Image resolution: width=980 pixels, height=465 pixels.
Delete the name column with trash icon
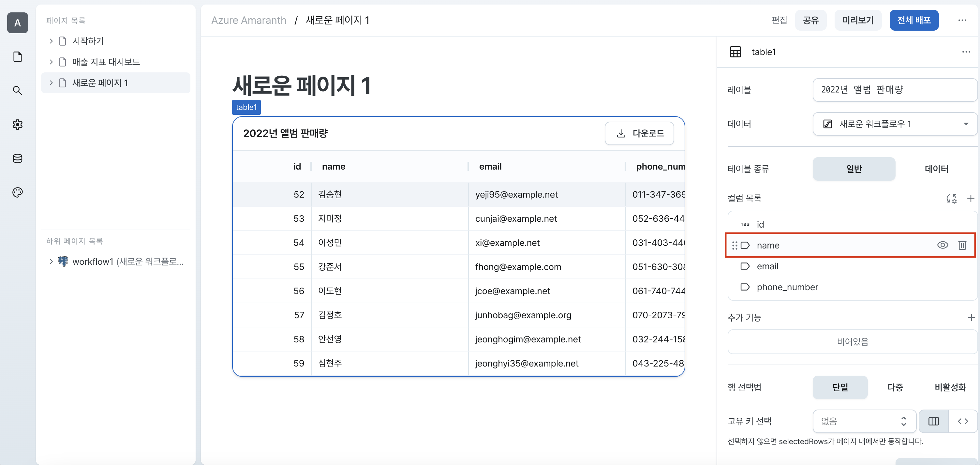962,245
